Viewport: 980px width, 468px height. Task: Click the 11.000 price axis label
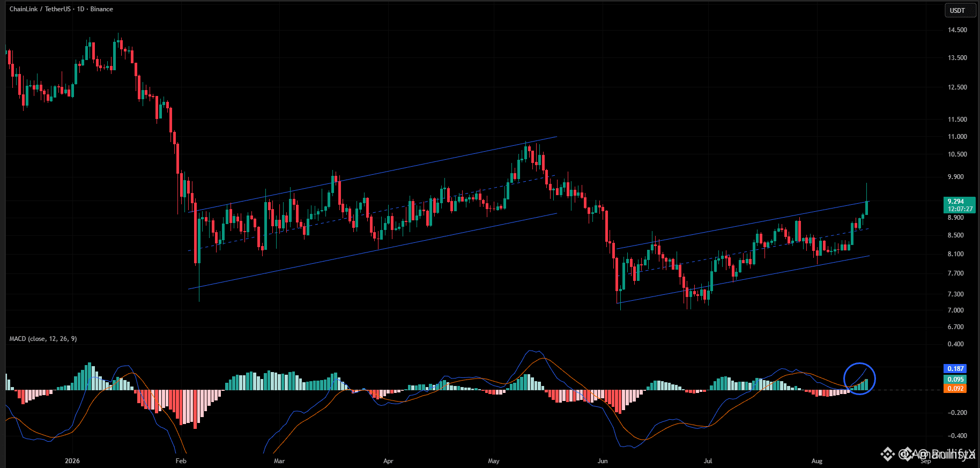pyautogui.click(x=957, y=137)
